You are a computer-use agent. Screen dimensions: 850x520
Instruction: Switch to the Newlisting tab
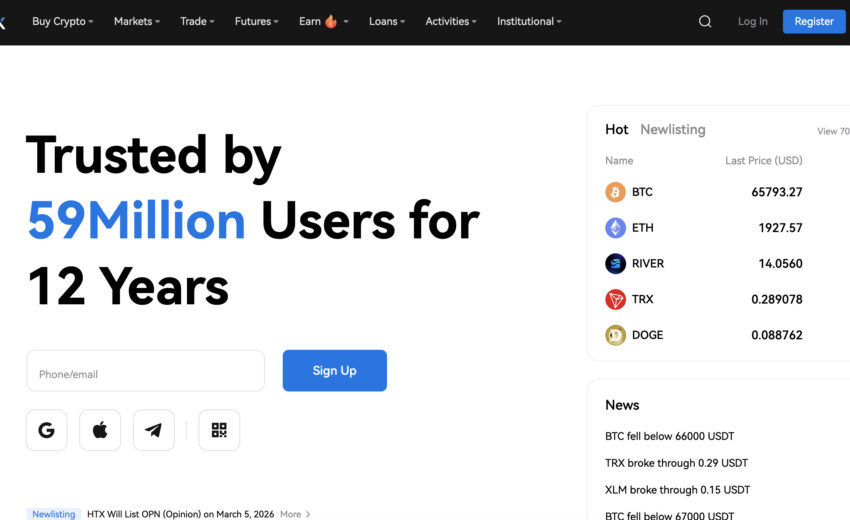point(673,130)
